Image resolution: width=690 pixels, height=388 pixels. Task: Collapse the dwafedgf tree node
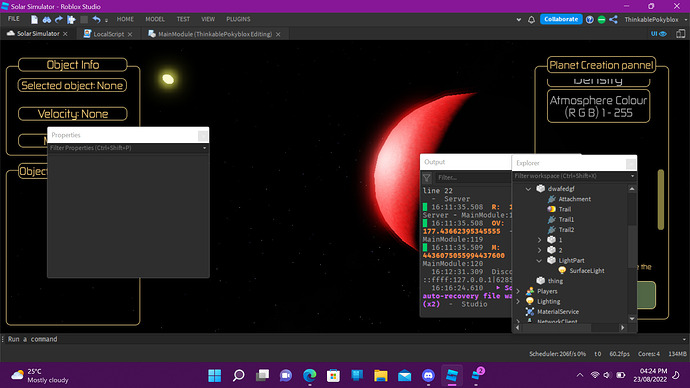point(529,189)
